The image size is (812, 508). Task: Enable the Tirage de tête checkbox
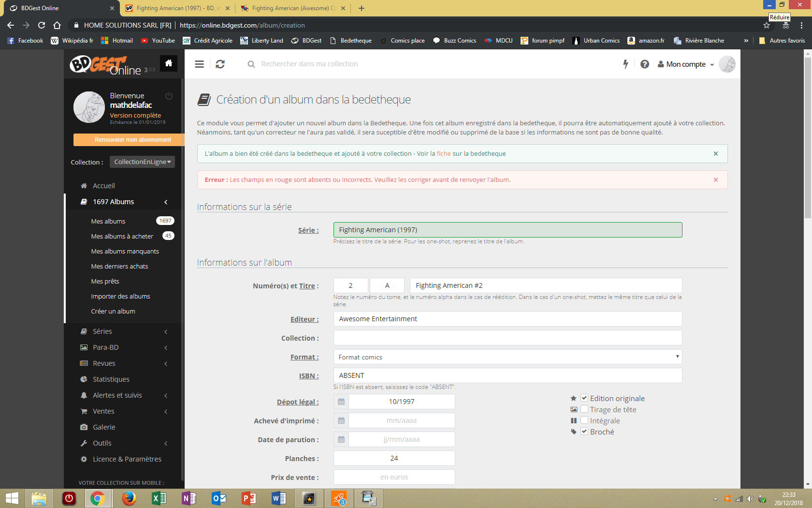(584, 409)
